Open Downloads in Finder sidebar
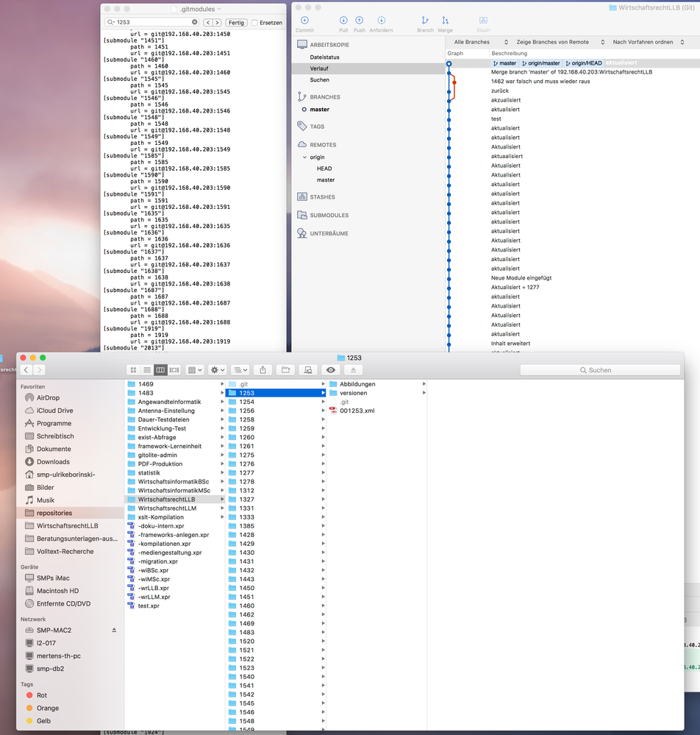Image resolution: width=700 pixels, height=735 pixels. [53, 462]
